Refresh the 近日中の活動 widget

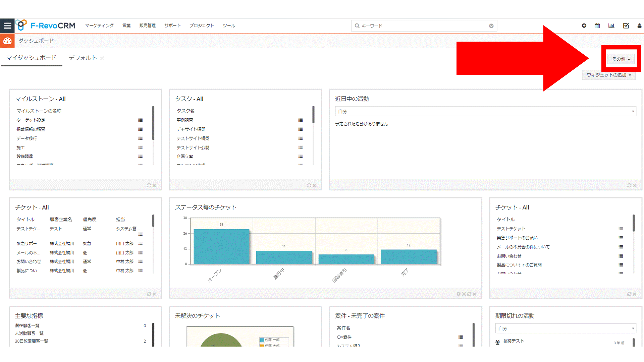(629, 185)
